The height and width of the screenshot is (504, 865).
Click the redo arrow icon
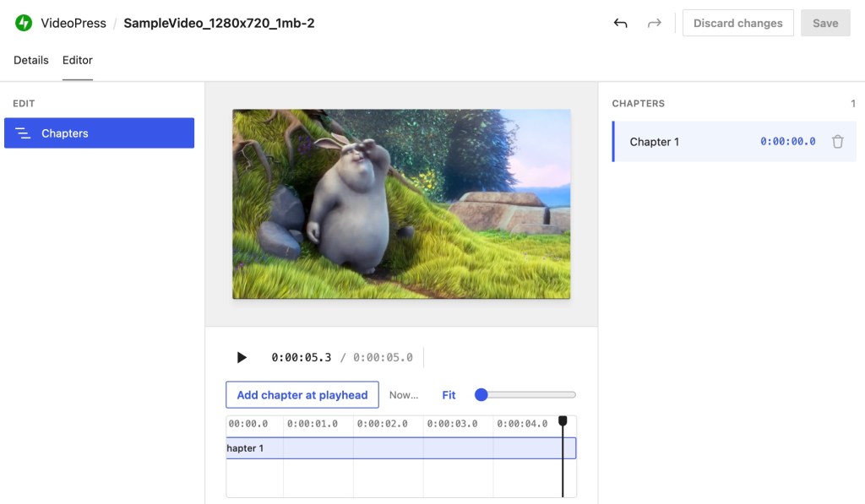655,23
